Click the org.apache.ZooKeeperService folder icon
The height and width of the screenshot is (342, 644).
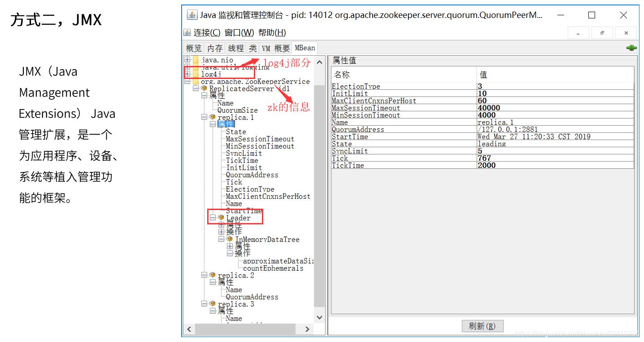pyautogui.click(x=196, y=81)
